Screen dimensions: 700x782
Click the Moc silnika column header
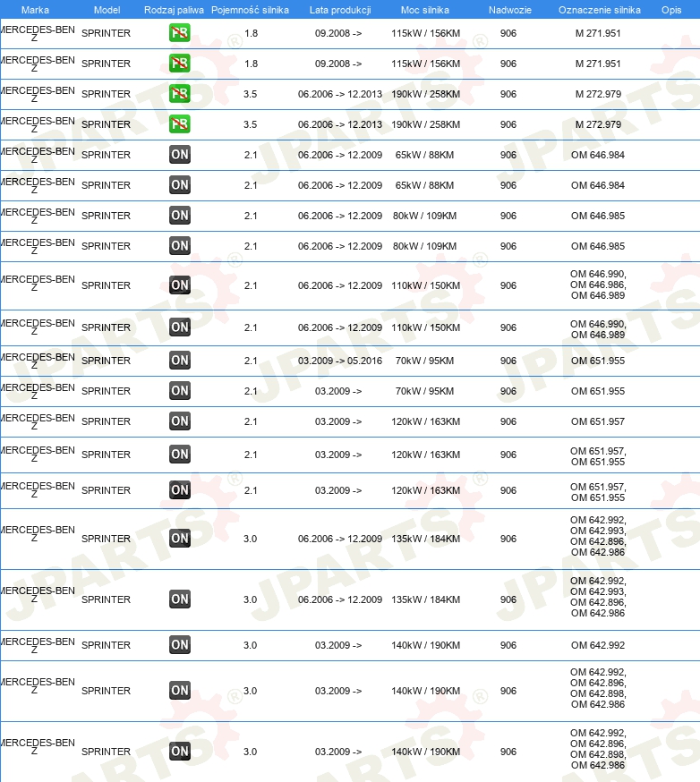(x=424, y=10)
